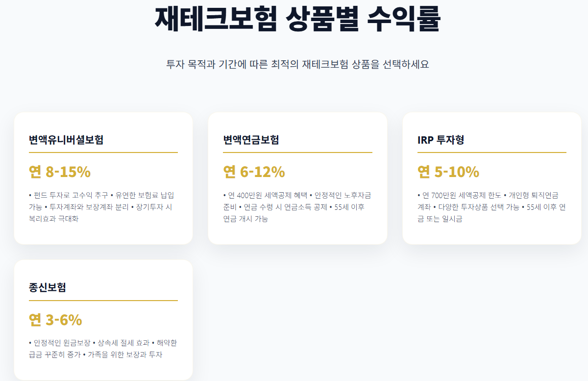Select the IRP 투자형 card title

pos(441,140)
